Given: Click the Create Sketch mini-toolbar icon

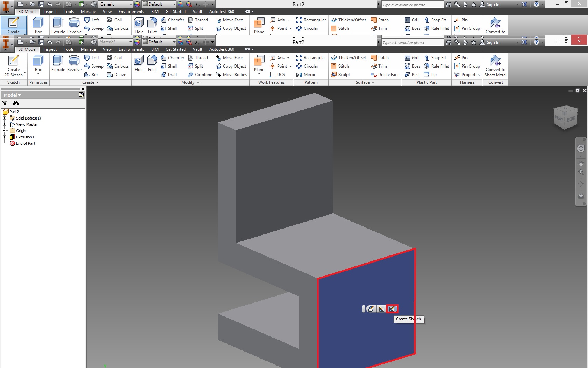Looking at the screenshot, I should [x=392, y=309].
